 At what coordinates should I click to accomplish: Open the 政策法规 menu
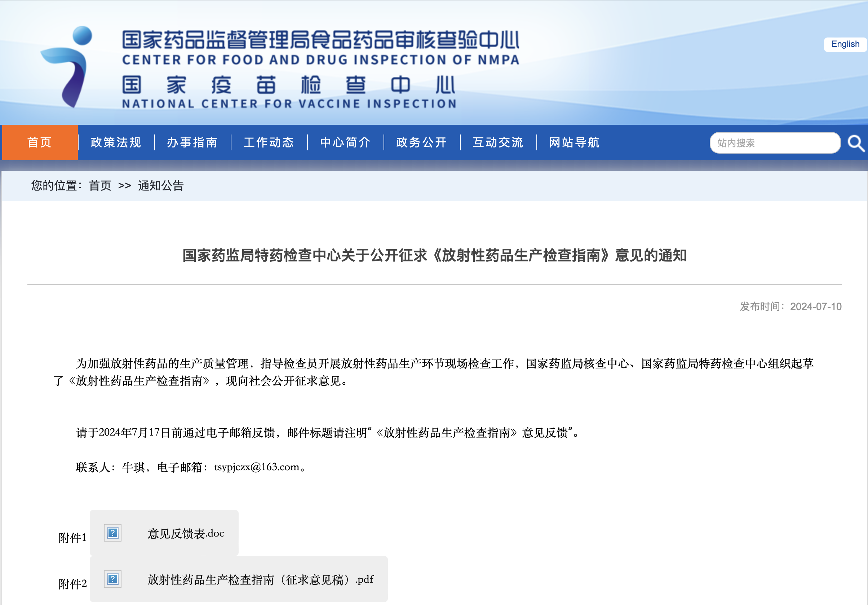[x=116, y=142]
